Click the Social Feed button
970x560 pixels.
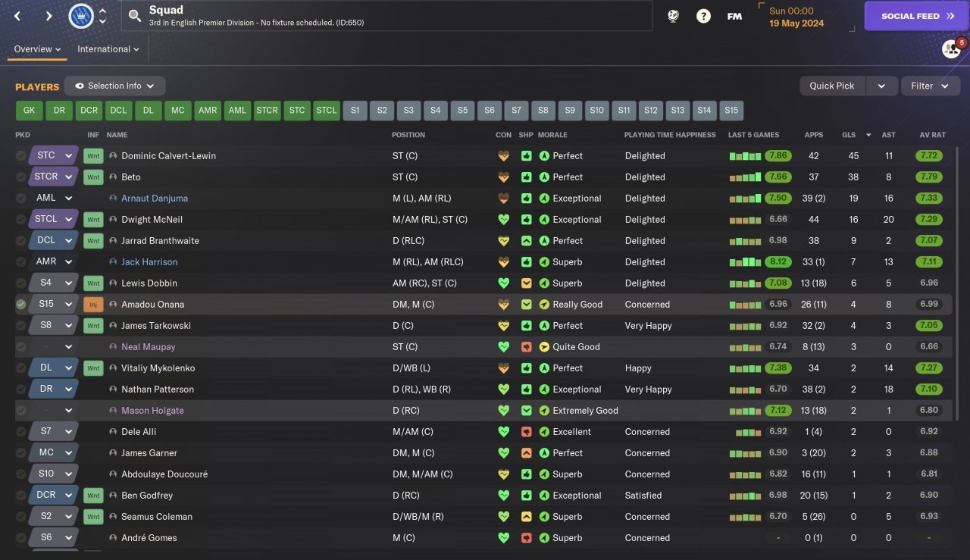(917, 16)
